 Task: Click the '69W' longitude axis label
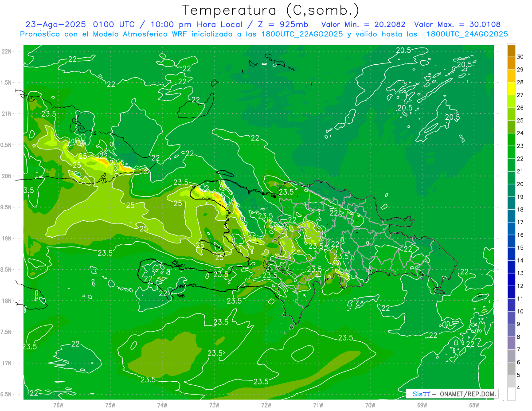pos(422,405)
